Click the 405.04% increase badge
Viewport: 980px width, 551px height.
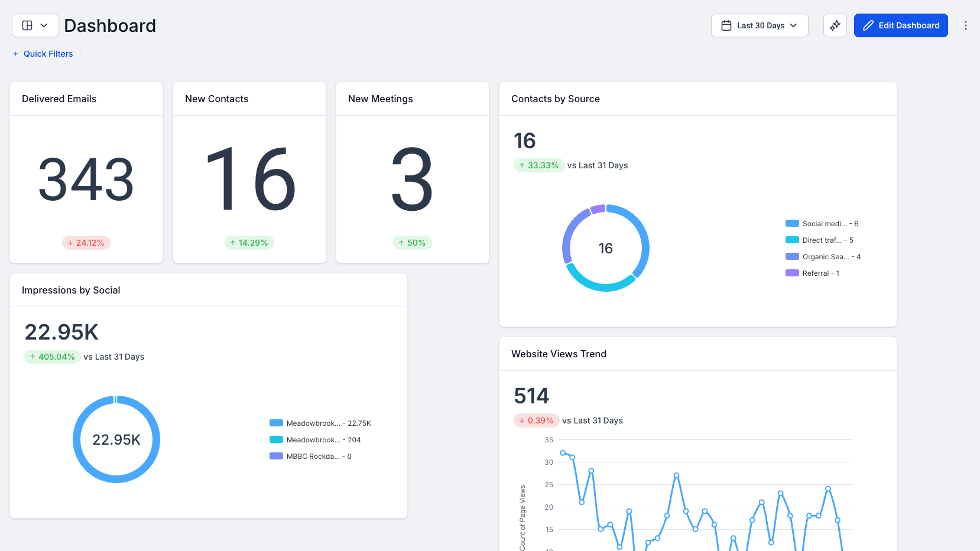click(x=53, y=357)
